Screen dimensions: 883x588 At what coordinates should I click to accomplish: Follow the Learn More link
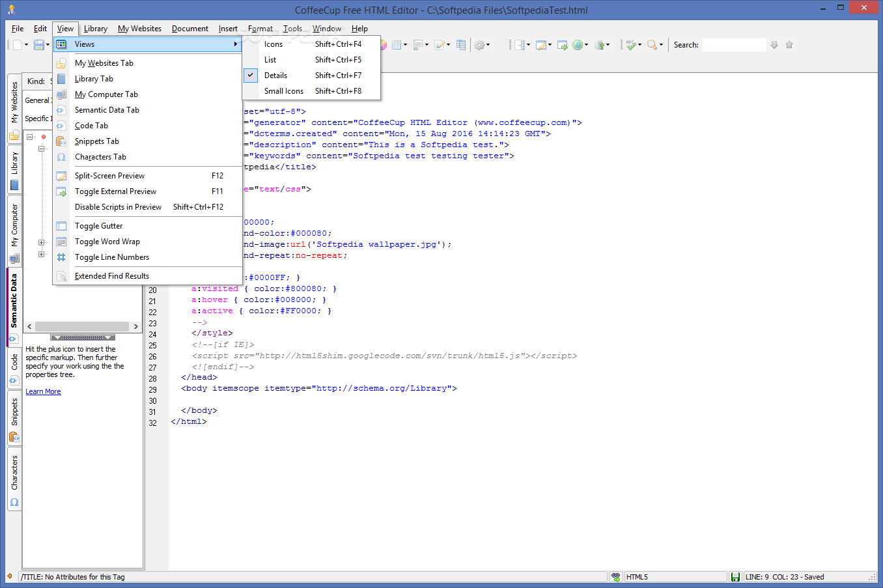[x=43, y=391]
